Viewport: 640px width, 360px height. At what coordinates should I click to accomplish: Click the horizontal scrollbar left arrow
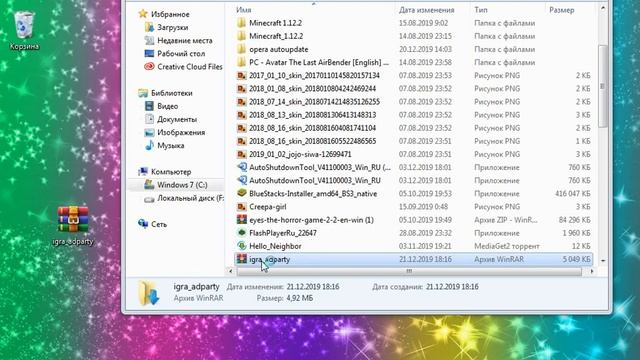point(231,271)
